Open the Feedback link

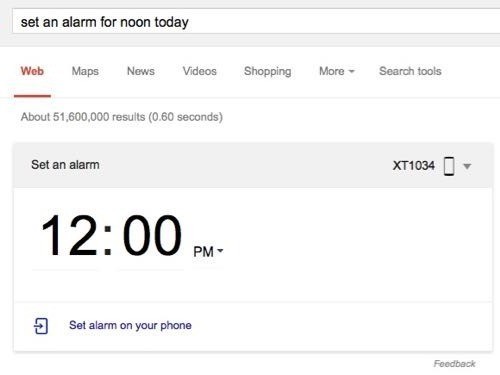[454, 364]
